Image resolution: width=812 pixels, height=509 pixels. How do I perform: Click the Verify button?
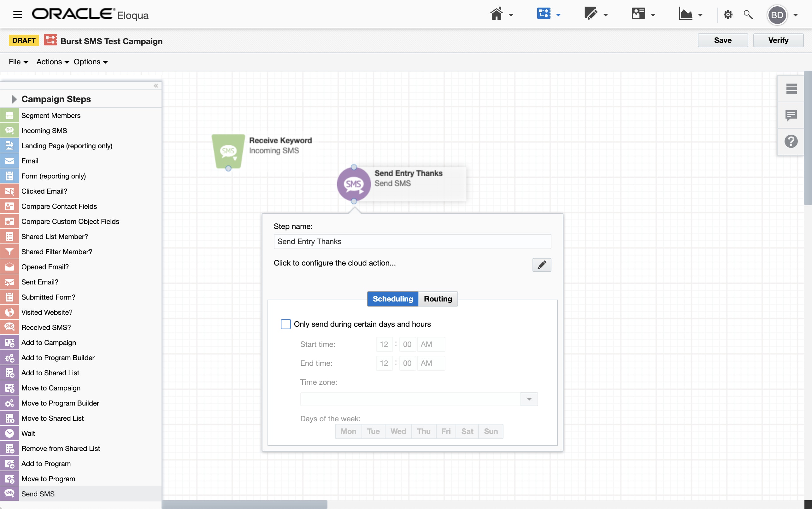tap(778, 40)
